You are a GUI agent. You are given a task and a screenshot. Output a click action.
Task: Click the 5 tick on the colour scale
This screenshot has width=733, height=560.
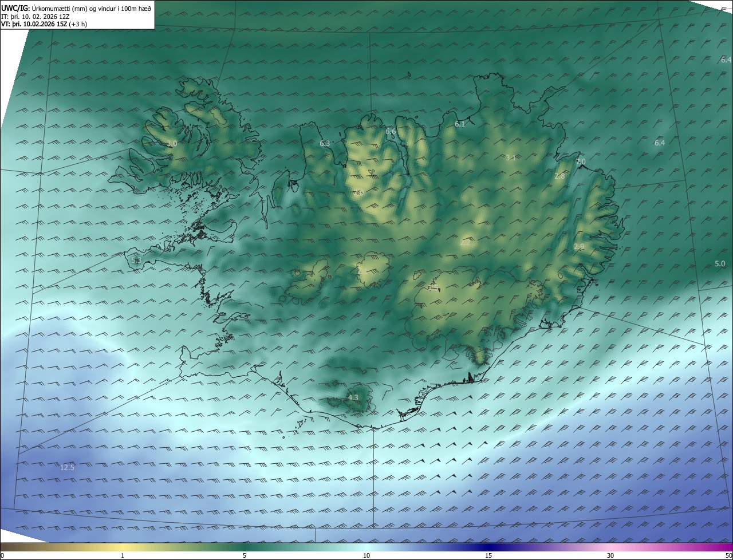[245, 555]
